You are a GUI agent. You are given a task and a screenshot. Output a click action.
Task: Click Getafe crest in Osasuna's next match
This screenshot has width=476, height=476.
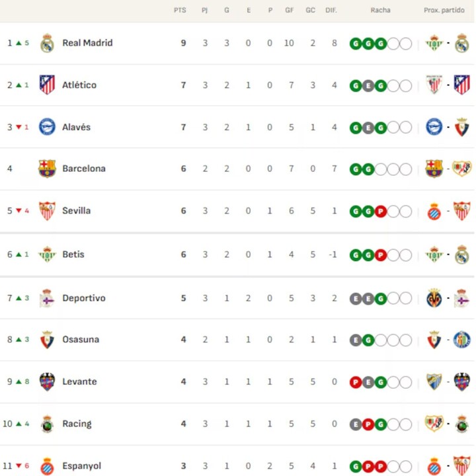pyautogui.click(x=461, y=339)
